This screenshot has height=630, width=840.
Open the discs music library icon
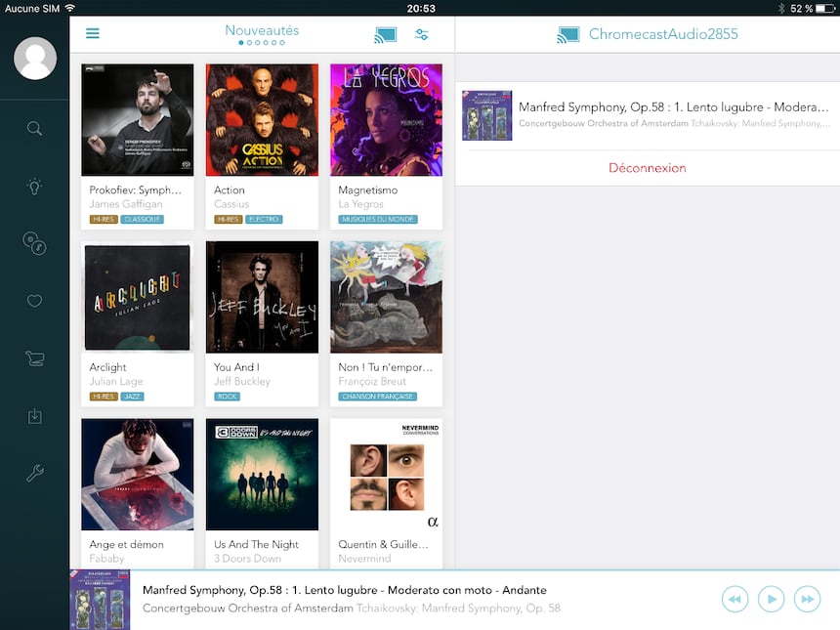[x=35, y=243]
